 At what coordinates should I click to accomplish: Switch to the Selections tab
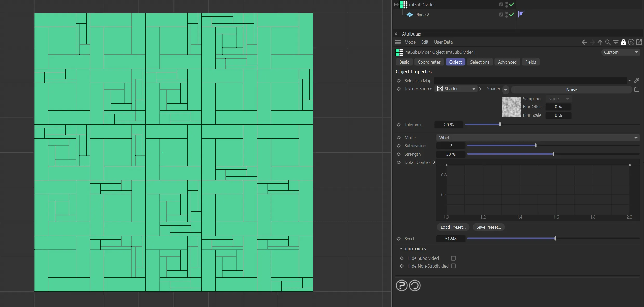tap(480, 62)
